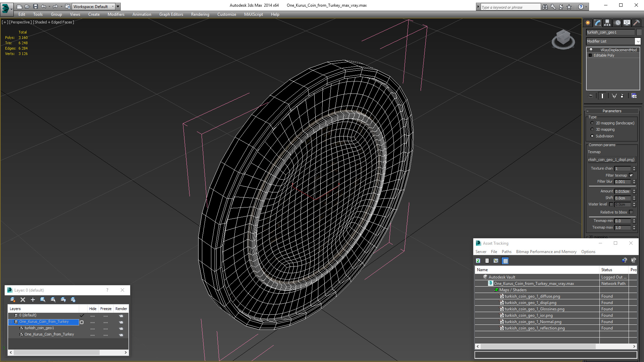
Task: Toggle Water level checkbox
Action: pyautogui.click(x=611, y=204)
